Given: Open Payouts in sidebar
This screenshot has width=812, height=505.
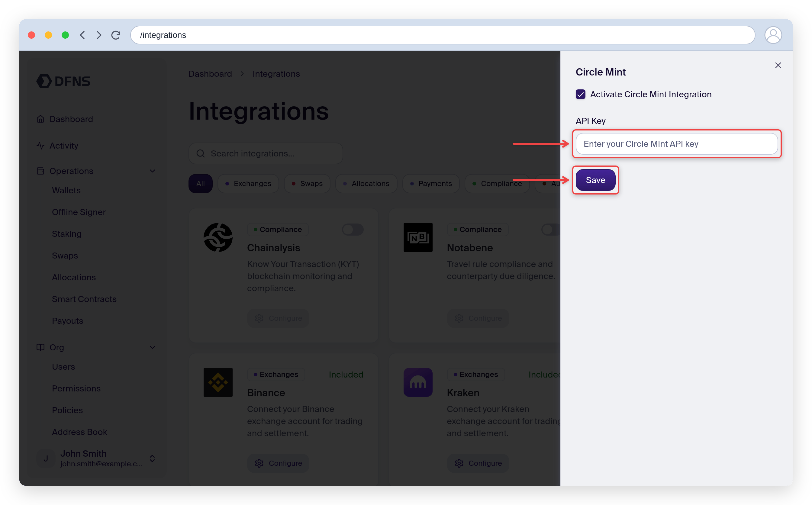Looking at the screenshot, I should [67, 321].
